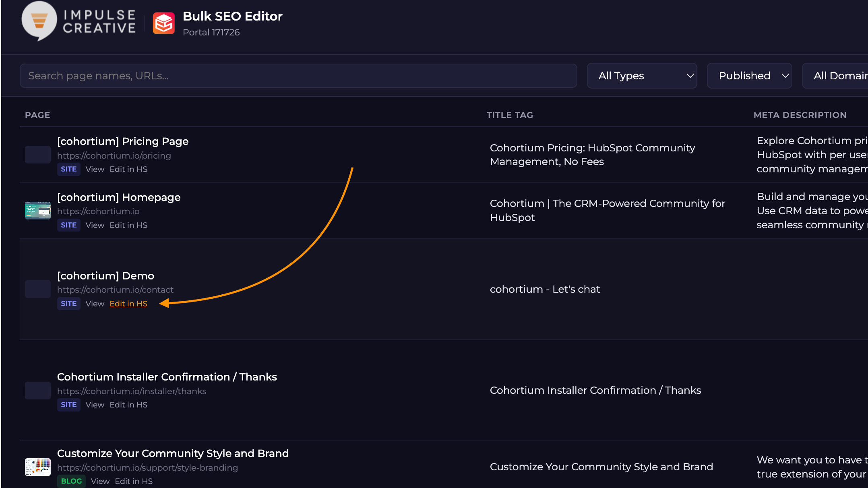Open the [cohortium] Pricing Page entry
The width and height of the screenshot is (868, 488).
[x=123, y=141]
